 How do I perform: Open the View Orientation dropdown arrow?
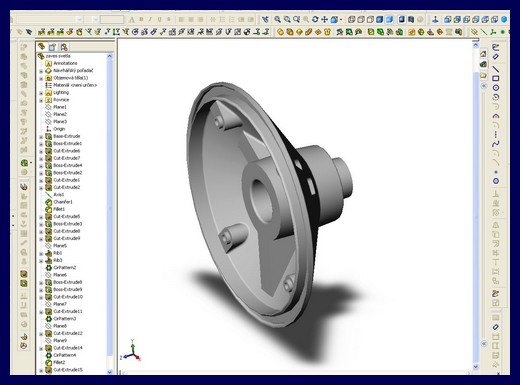tap(341, 20)
